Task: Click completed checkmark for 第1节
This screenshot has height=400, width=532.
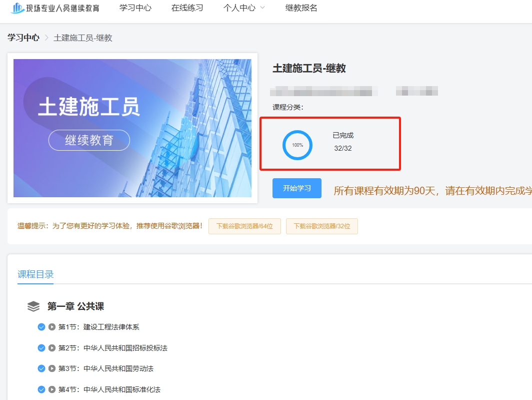Action: 41,327
